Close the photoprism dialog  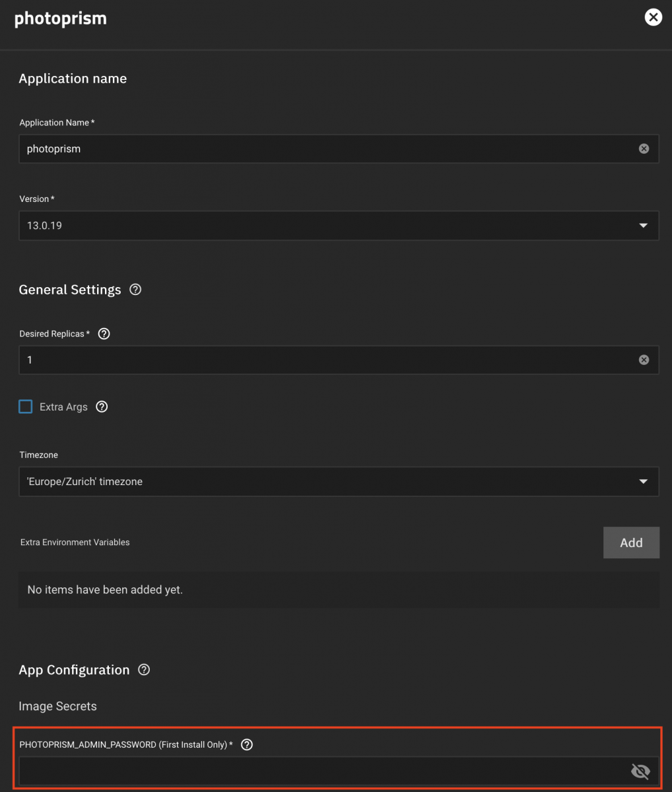(x=653, y=17)
